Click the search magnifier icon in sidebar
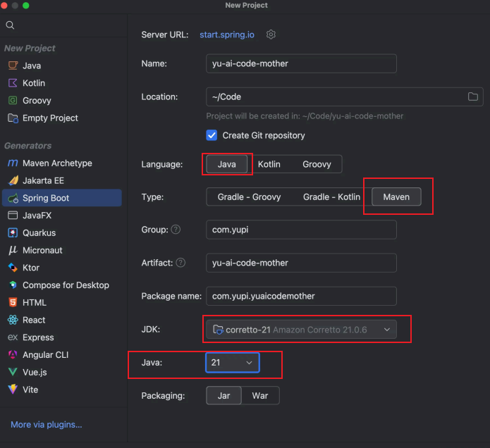The width and height of the screenshot is (490, 448). coord(10,25)
